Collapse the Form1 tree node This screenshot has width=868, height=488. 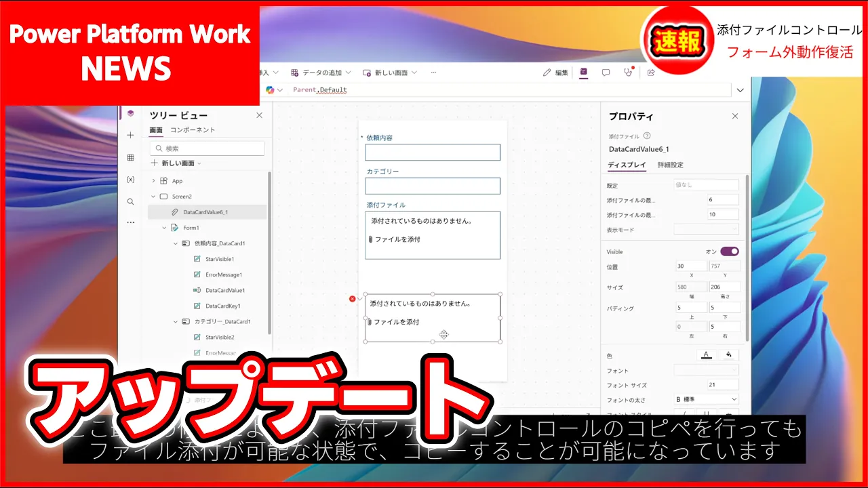click(x=165, y=228)
